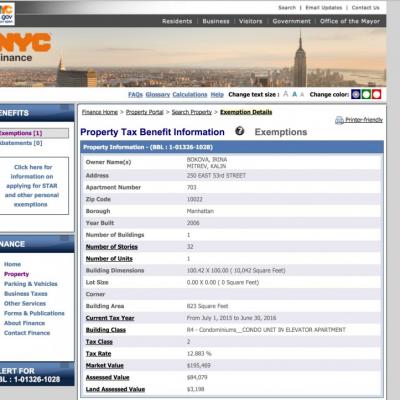Open the Residents menu
Screen dimensions: 400x400
(x=177, y=21)
